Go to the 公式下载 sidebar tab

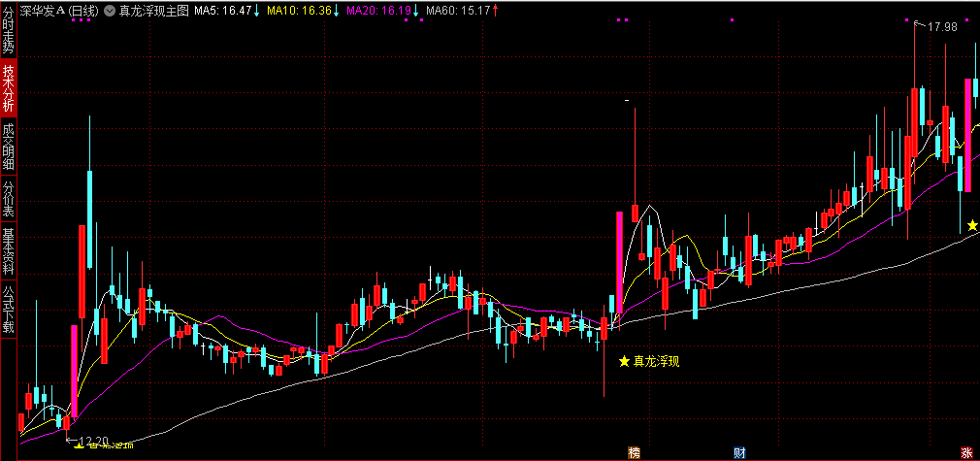[x=9, y=311]
